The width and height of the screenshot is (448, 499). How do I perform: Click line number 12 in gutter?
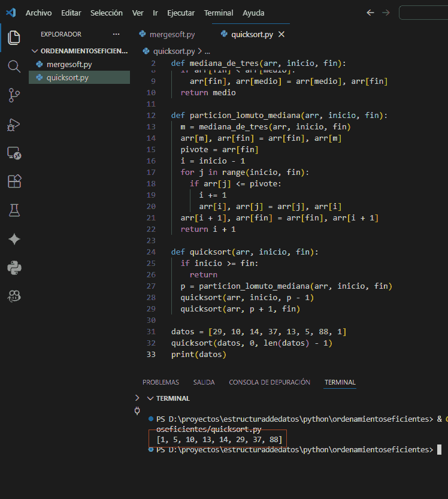click(x=151, y=116)
